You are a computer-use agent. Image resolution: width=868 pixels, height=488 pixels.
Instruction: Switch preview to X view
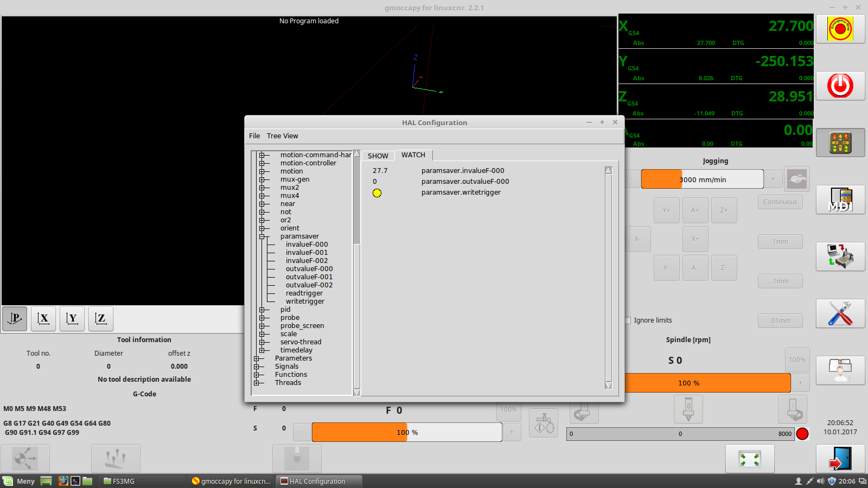point(43,318)
